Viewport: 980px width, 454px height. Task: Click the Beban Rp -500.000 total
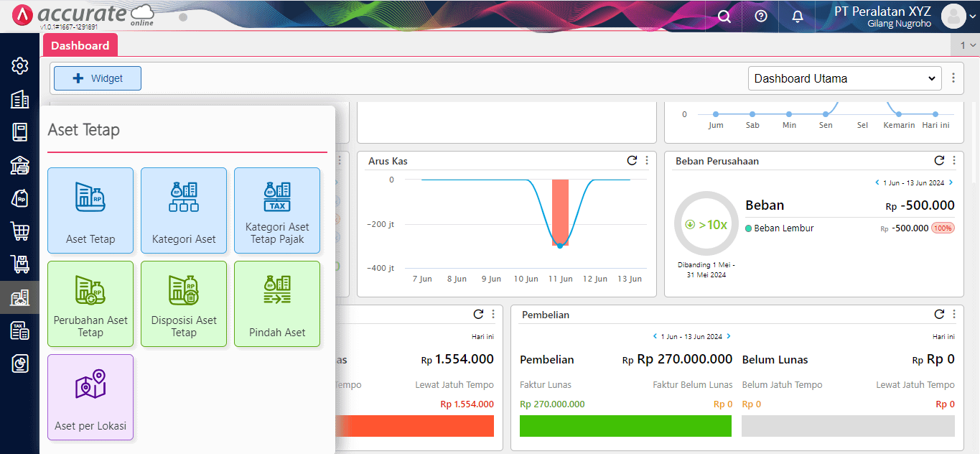point(920,205)
